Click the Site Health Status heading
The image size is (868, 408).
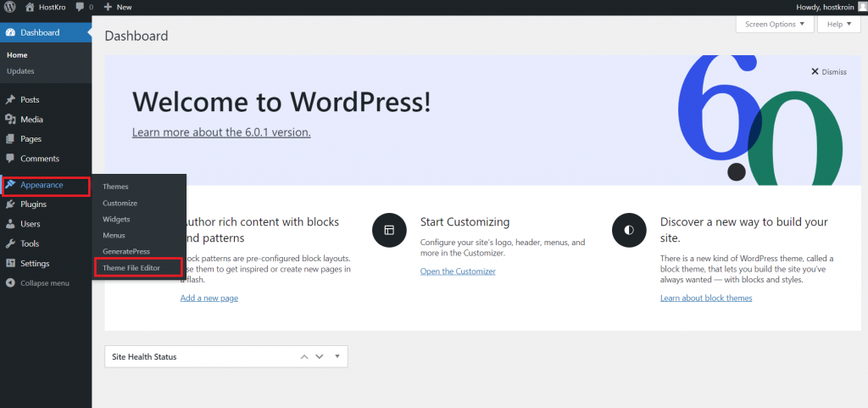pos(144,357)
